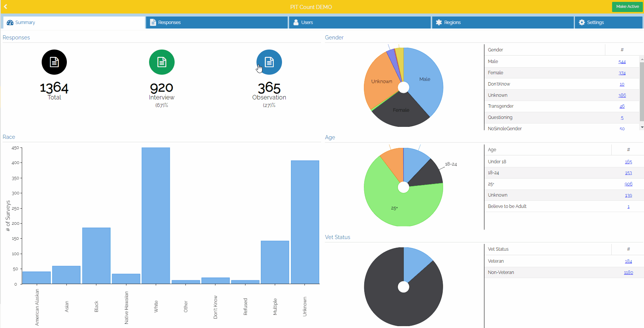Click the White bar in Race chart
This screenshot has width=644, height=328.
pyautogui.click(x=156, y=216)
